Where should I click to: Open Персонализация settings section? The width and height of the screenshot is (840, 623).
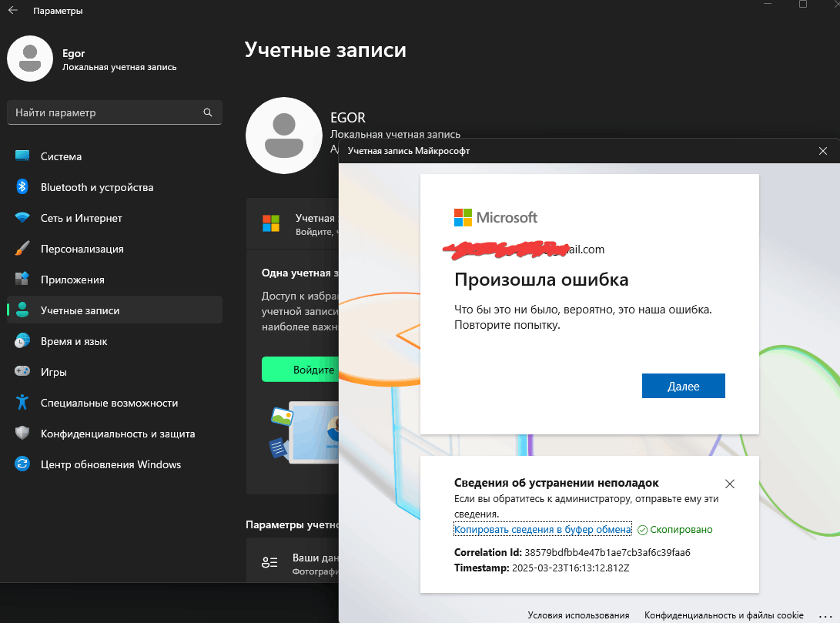pyautogui.click(x=115, y=249)
